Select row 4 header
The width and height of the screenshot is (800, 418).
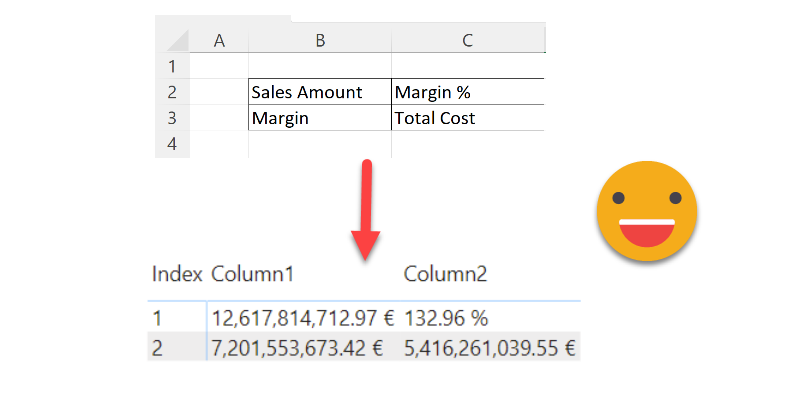pyautogui.click(x=171, y=144)
